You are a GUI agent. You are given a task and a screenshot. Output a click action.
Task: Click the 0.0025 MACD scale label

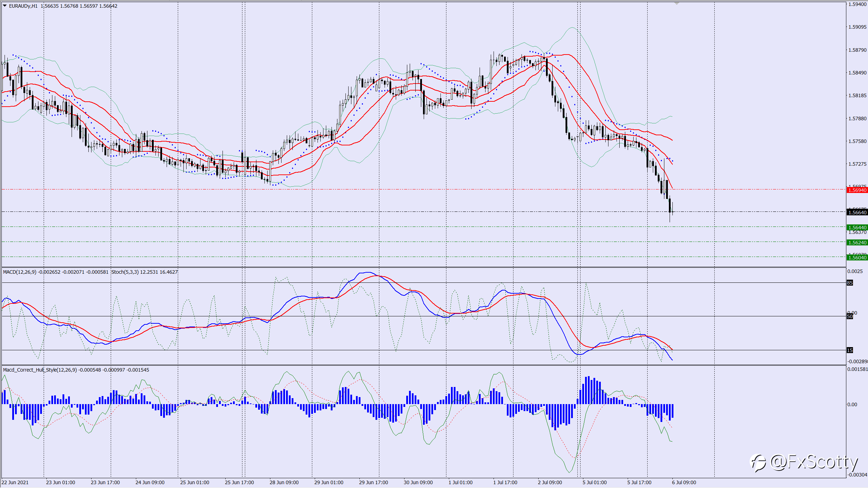point(855,271)
